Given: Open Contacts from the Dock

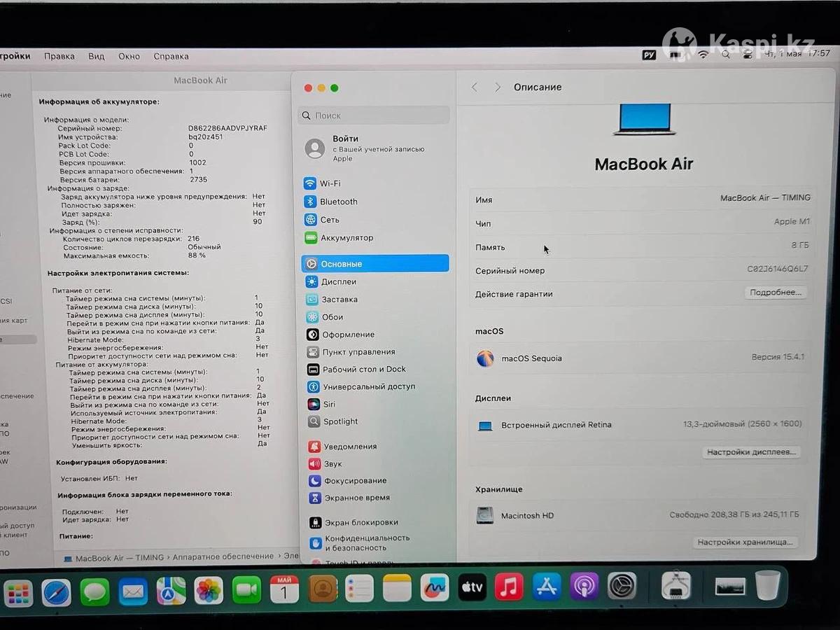Looking at the screenshot, I should point(323,589).
